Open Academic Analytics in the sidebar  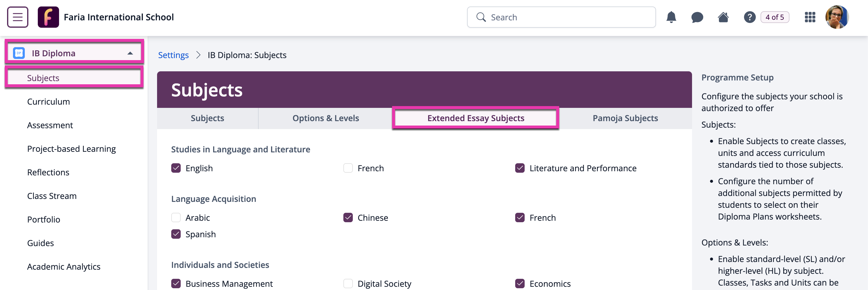(64, 266)
